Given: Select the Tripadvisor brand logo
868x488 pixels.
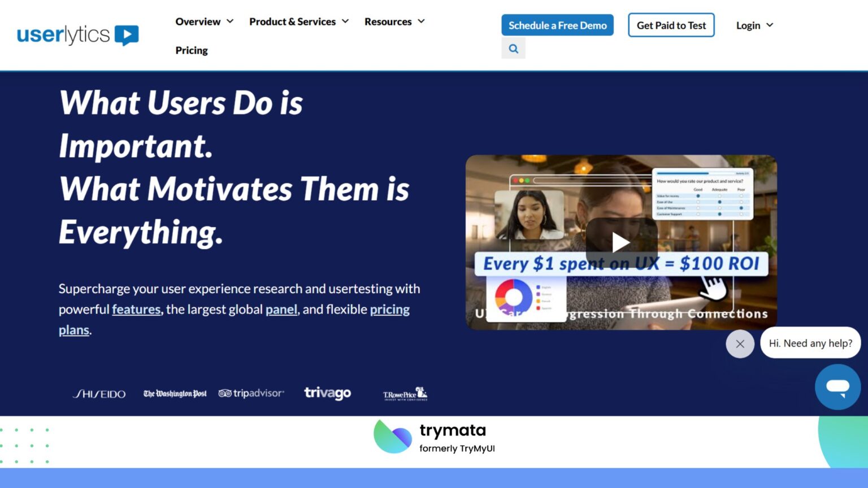Looking at the screenshot, I should [x=251, y=393].
